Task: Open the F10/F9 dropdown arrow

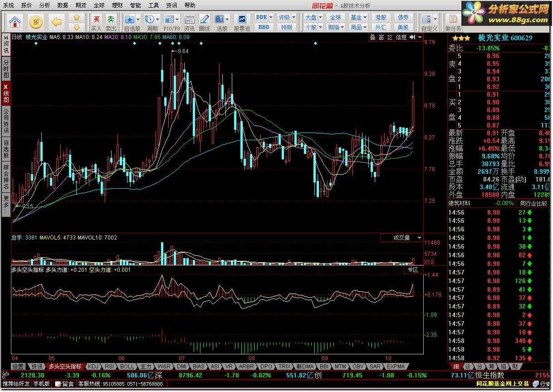Action: pos(177,19)
